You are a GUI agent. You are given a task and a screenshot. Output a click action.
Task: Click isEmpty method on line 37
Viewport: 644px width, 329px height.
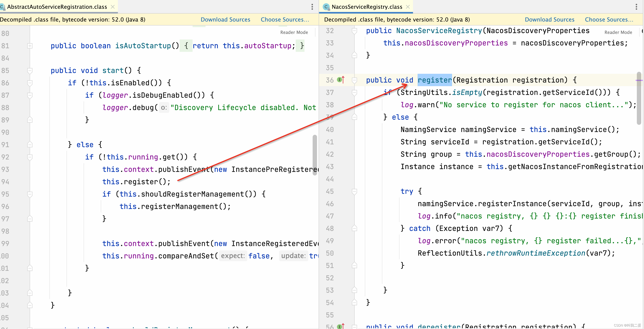click(x=467, y=93)
